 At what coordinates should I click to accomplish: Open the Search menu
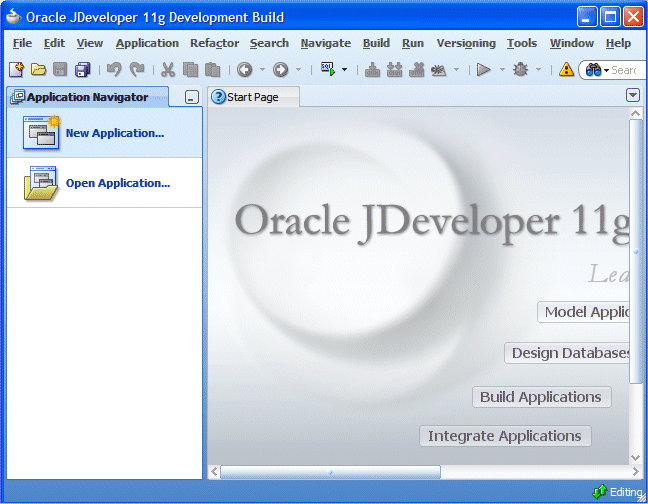point(269,43)
